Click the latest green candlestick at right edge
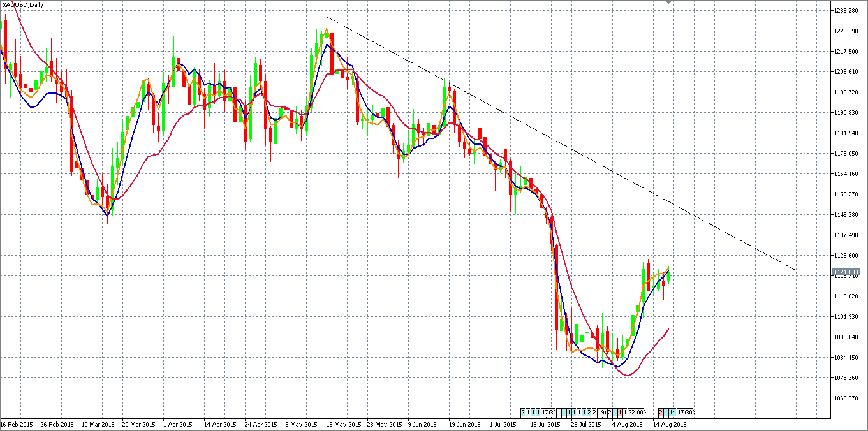Screen dimensions: 868x431 (x=668, y=275)
